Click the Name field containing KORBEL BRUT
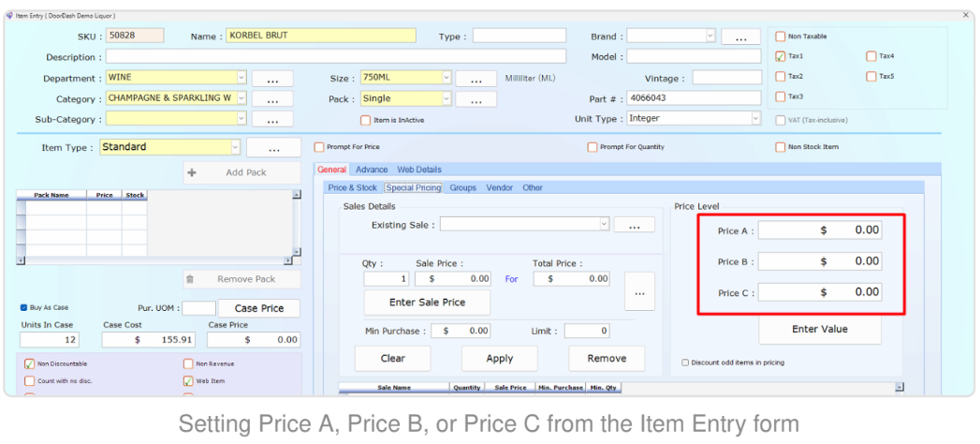 click(321, 36)
